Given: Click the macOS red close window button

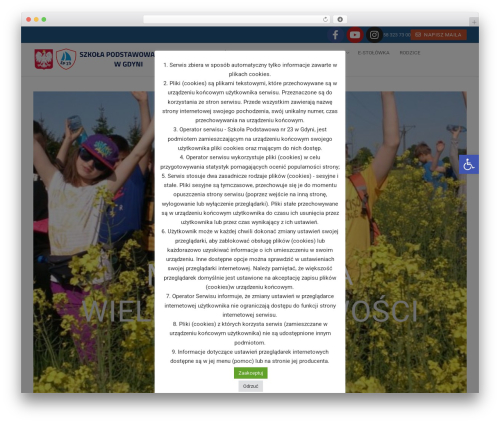Looking at the screenshot, I should 29,19.
